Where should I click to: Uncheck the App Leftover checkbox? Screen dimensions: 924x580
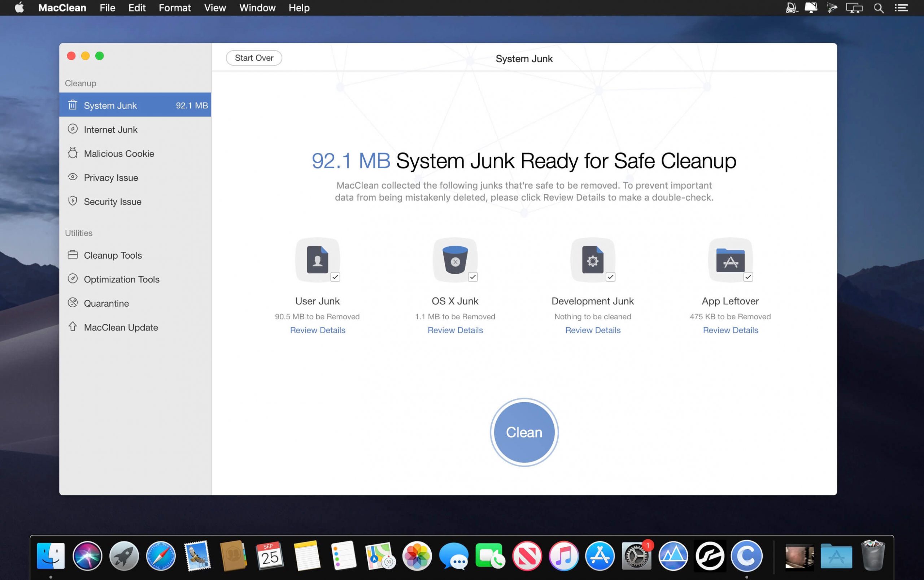[x=748, y=277]
